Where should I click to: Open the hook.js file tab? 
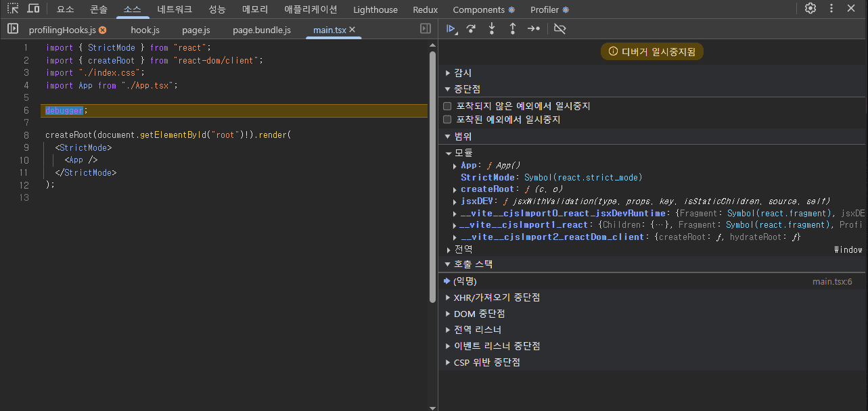[145, 30]
